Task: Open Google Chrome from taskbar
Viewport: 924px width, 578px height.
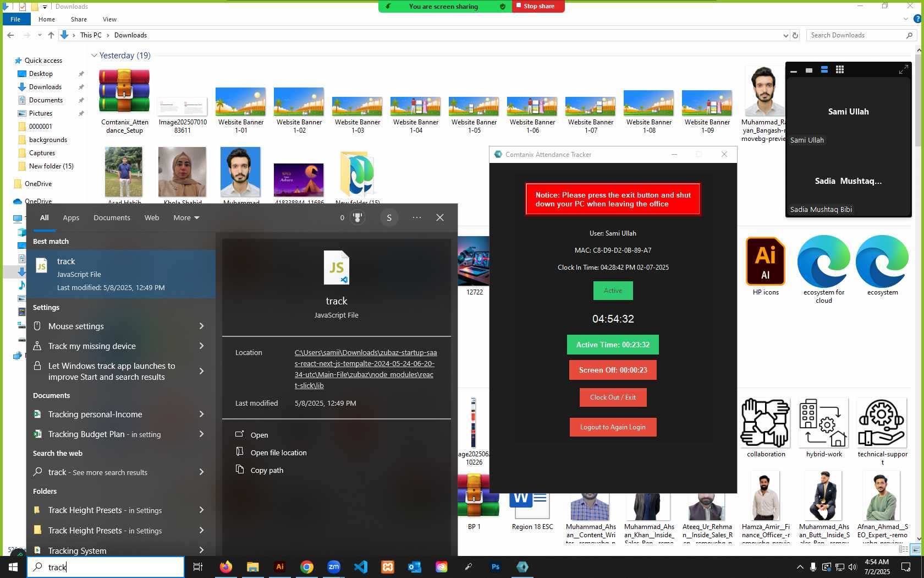Action: click(x=307, y=567)
